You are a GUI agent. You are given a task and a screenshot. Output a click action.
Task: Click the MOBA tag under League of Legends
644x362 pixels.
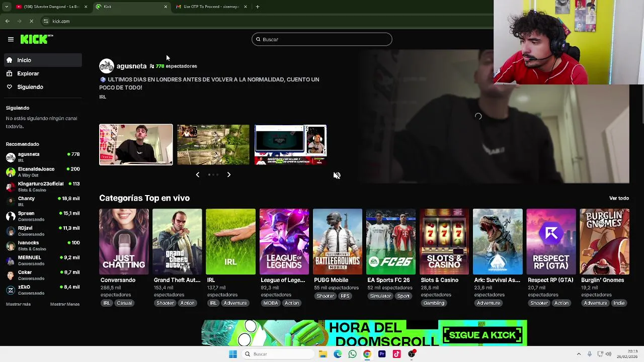click(271, 303)
